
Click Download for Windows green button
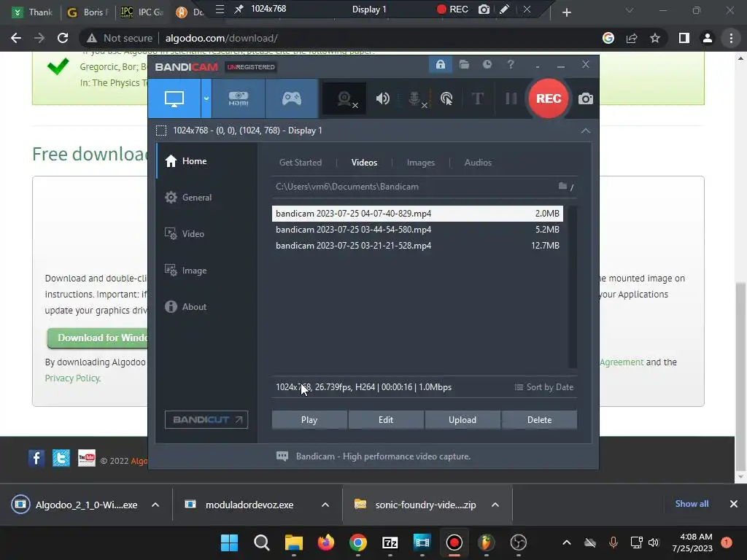tap(97, 338)
